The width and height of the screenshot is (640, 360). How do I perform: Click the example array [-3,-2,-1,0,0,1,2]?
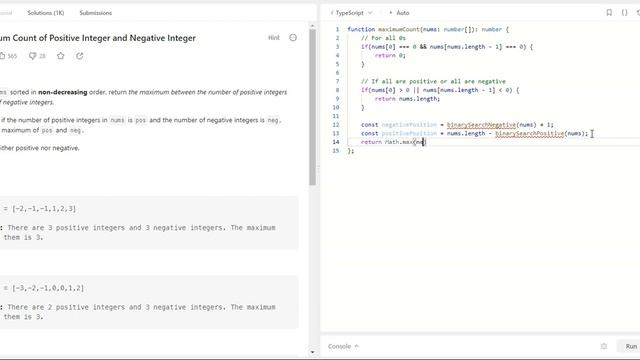(x=48, y=288)
